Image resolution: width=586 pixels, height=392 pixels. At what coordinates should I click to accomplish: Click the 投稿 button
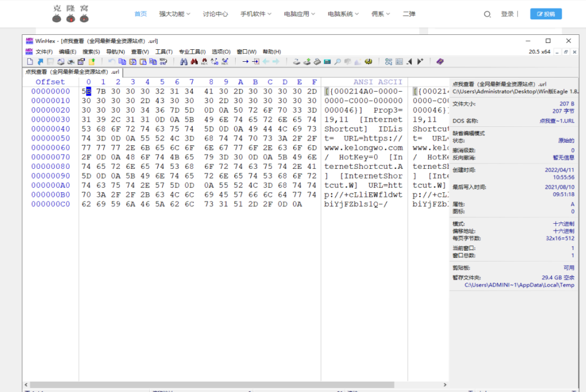[545, 14]
